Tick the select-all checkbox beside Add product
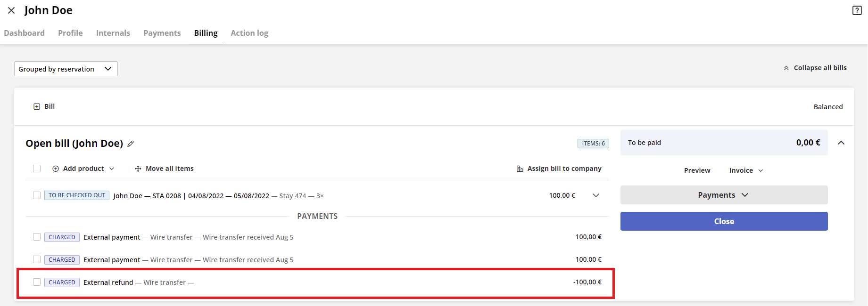Image resolution: width=868 pixels, height=306 pixels. (37, 169)
